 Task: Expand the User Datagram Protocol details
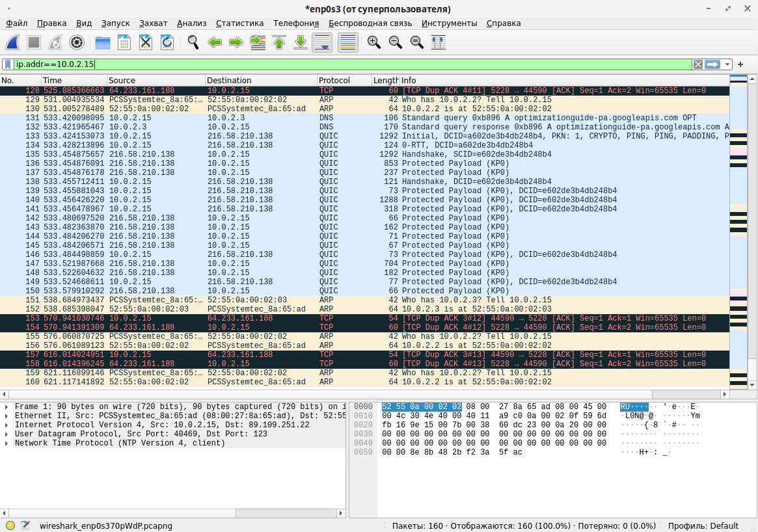pos(7,434)
